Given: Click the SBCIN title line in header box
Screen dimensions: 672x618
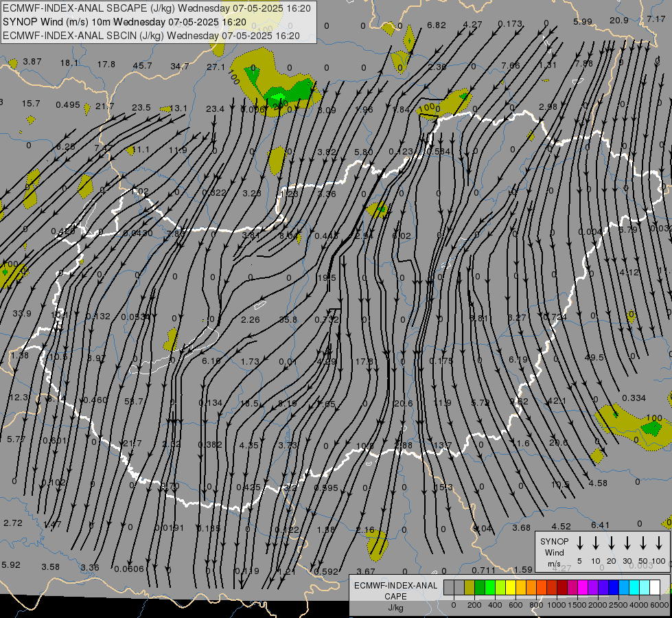Looking at the screenshot, I should coord(151,36).
